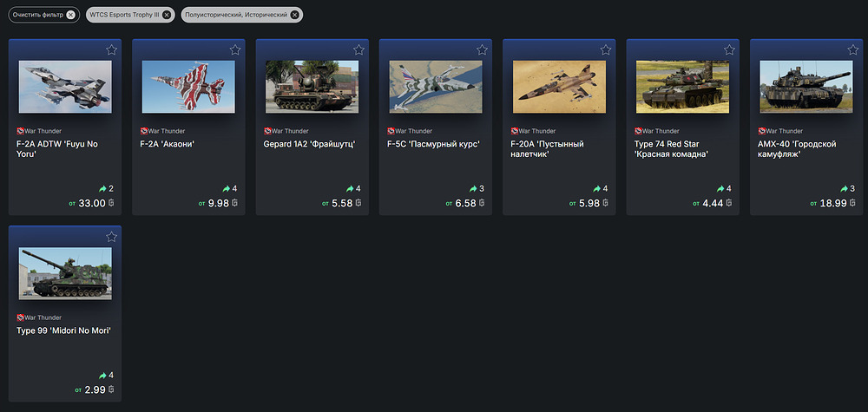This screenshot has width=868, height=412.
Task: Open the Gepard 1A2 tank camouflage image
Action: (x=312, y=87)
